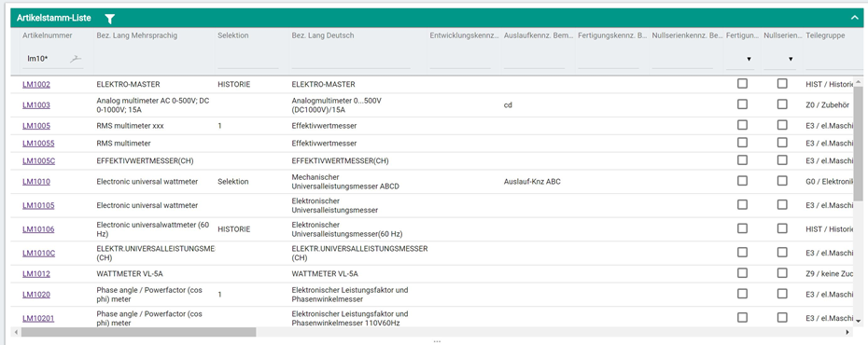Toggle Fertigung checkbox for LM1003
Viewport: 868px width, 345px height.
pyautogui.click(x=742, y=103)
